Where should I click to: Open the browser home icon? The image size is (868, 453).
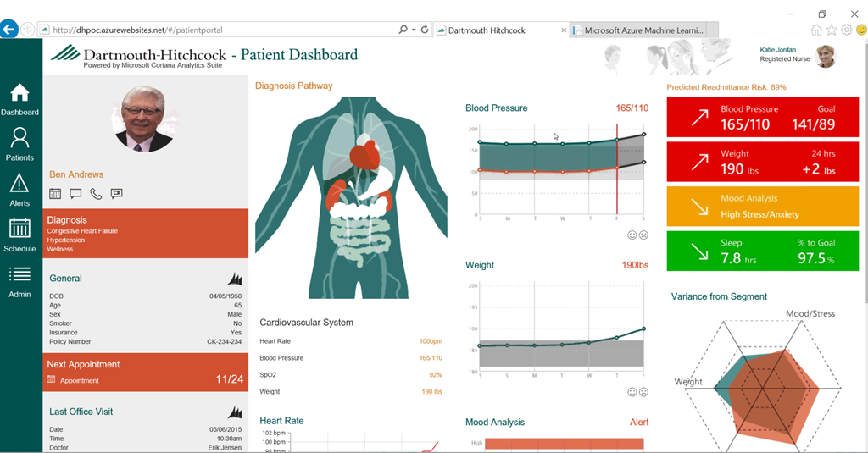[x=816, y=30]
